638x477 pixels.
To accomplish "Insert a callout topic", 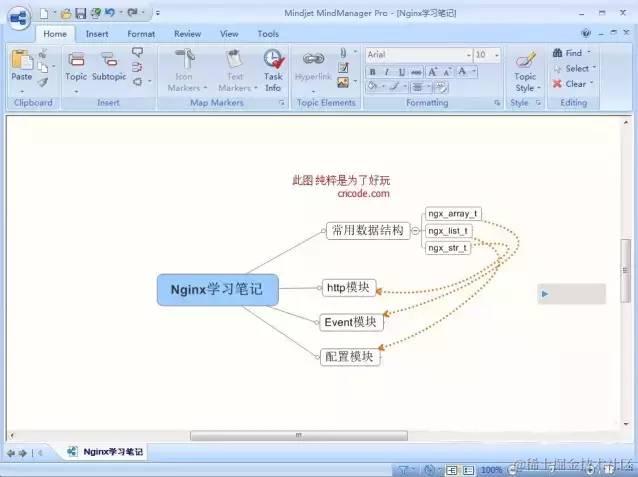I will click(x=138, y=52).
